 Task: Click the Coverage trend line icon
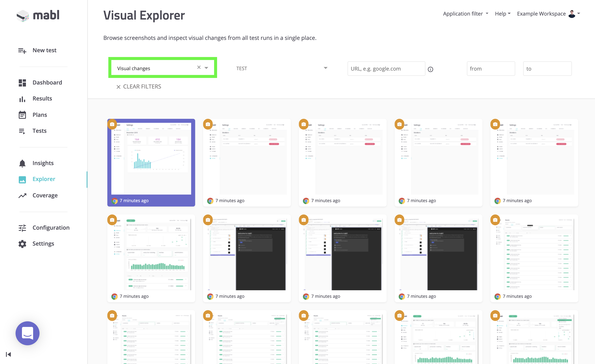[22, 195]
